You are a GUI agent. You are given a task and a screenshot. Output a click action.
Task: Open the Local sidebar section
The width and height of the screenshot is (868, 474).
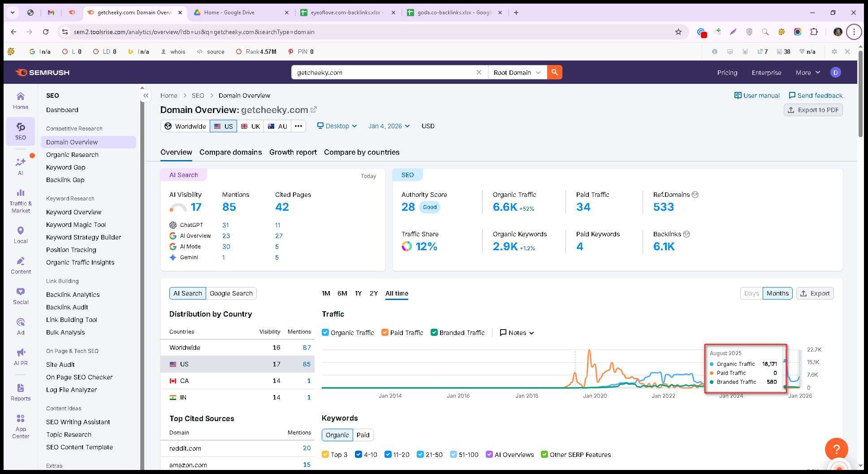(21, 235)
